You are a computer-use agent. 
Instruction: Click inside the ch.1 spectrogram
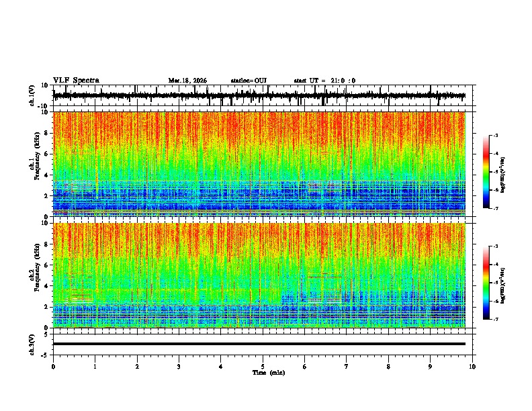coord(259,164)
